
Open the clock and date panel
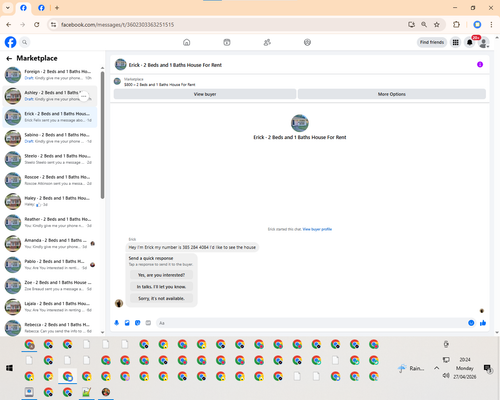click(x=465, y=368)
